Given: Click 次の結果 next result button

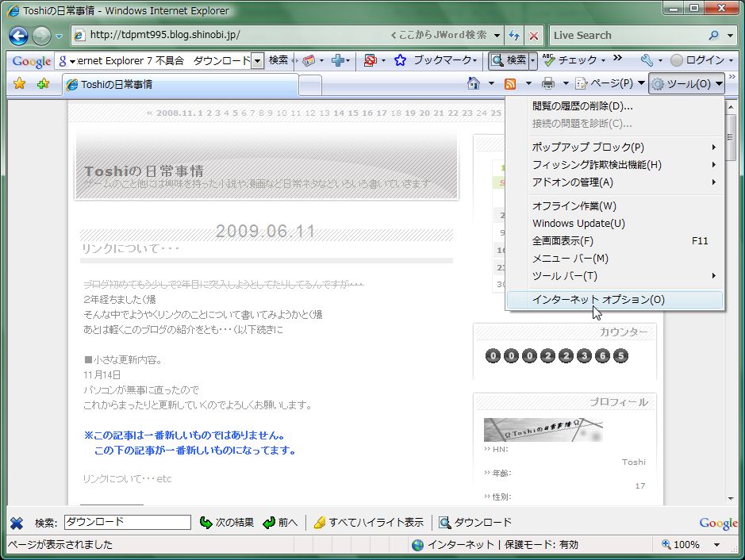Looking at the screenshot, I should (x=227, y=523).
